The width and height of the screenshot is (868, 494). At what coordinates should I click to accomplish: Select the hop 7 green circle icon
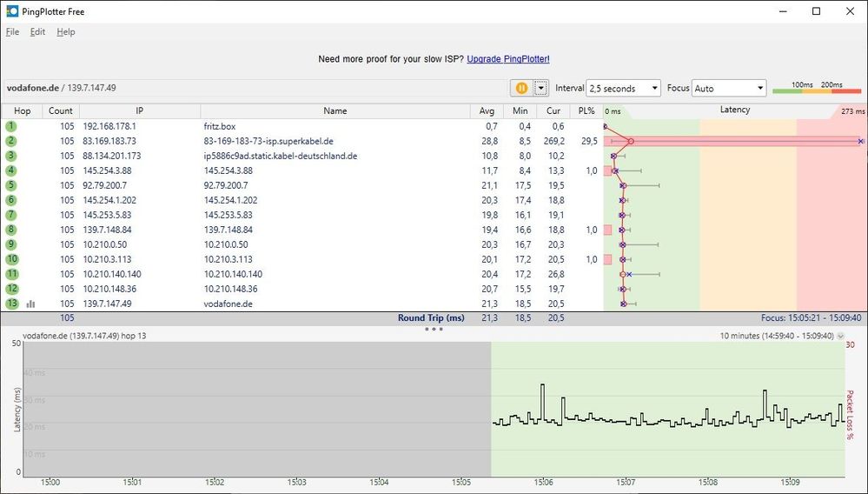click(x=11, y=215)
